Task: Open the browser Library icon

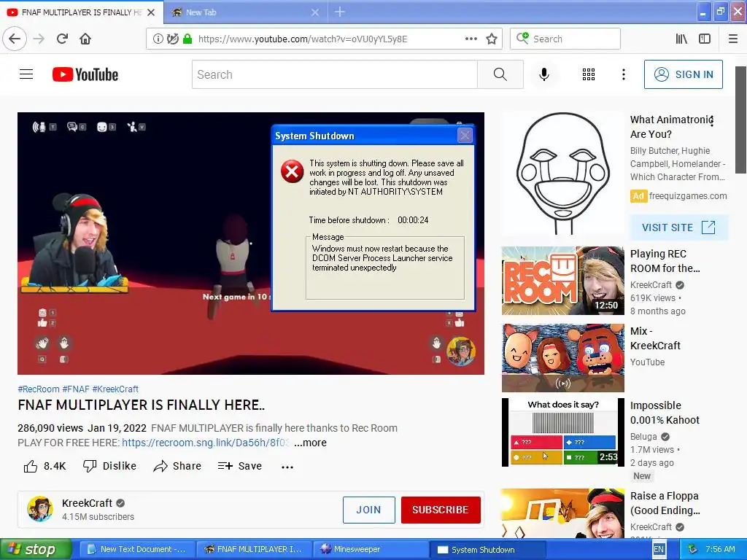Action: (x=681, y=39)
